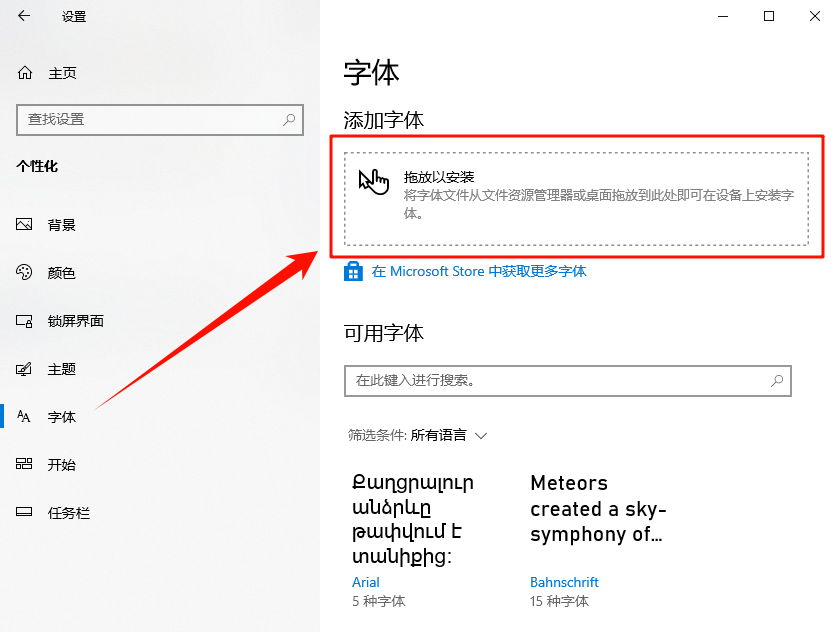
Task: Select the 主题 (Themes) sidebar icon
Action: pyautogui.click(x=24, y=368)
